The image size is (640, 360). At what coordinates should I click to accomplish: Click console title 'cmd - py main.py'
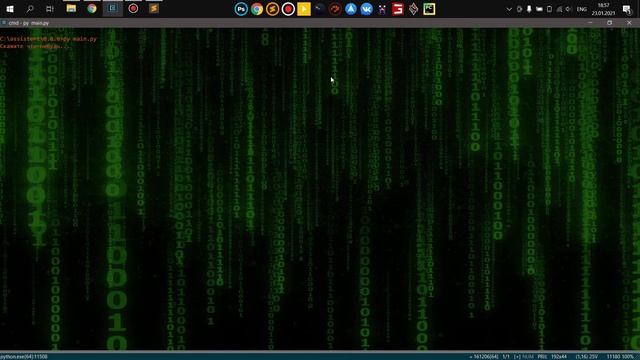[x=29, y=23]
